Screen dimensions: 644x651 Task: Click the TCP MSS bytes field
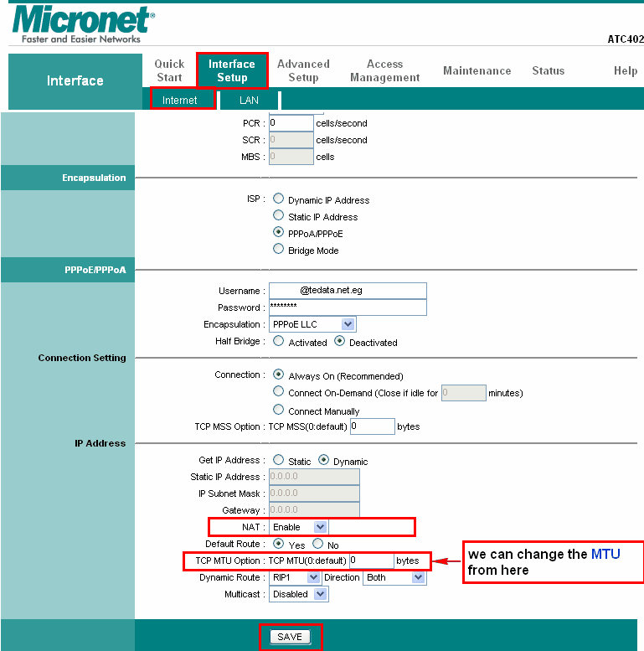click(x=372, y=426)
